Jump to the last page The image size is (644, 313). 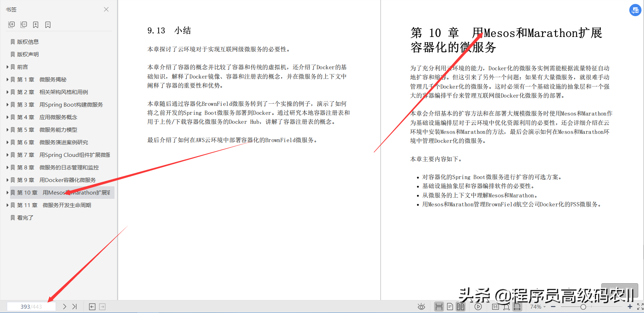75,307
